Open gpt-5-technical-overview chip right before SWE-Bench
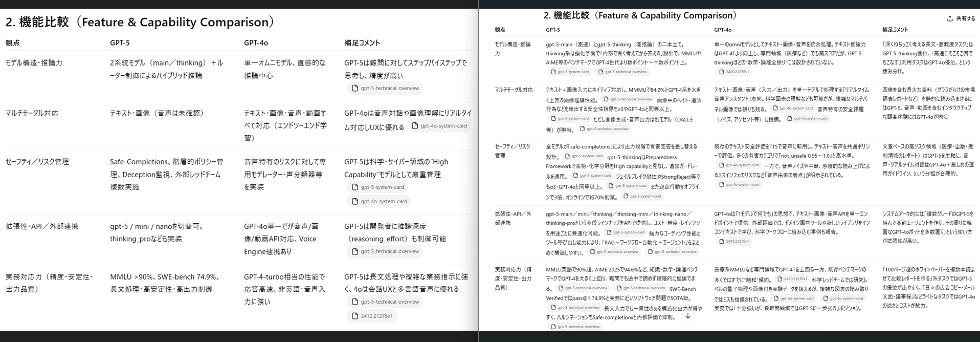This screenshot has width=980, height=342. pyautogui.click(x=641, y=288)
